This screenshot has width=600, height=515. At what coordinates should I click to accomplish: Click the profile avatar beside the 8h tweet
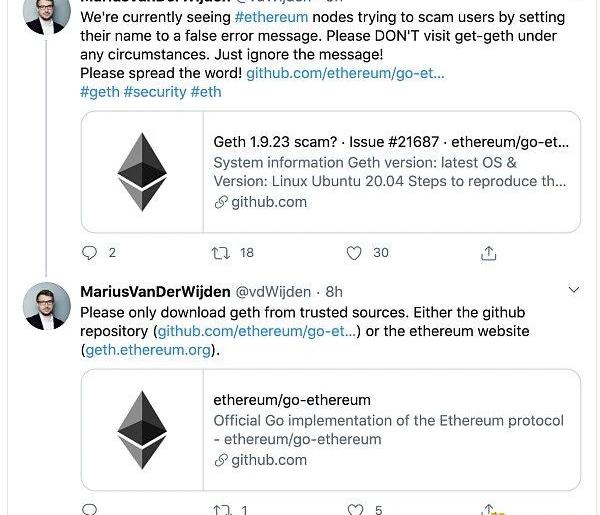click(47, 308)
